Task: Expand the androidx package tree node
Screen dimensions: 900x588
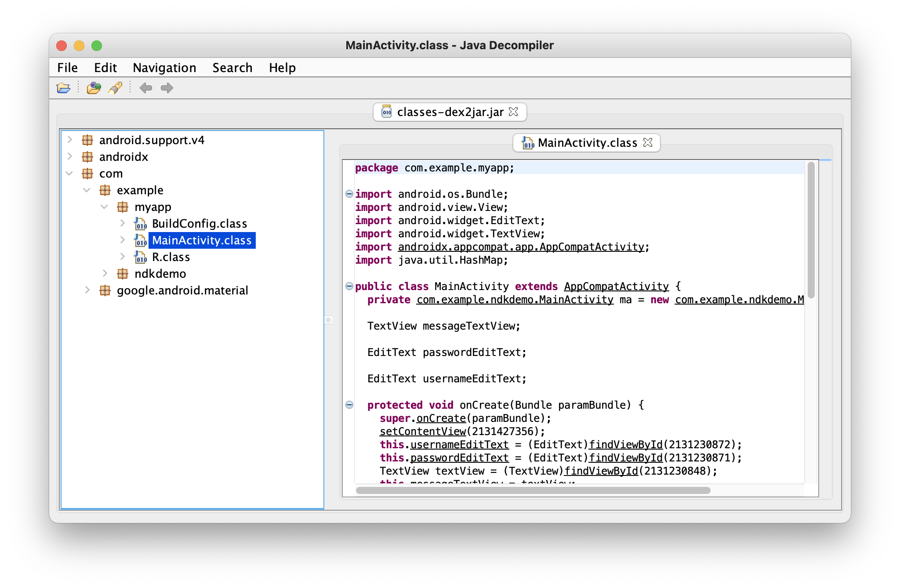Action: click(x=71, y=156)
